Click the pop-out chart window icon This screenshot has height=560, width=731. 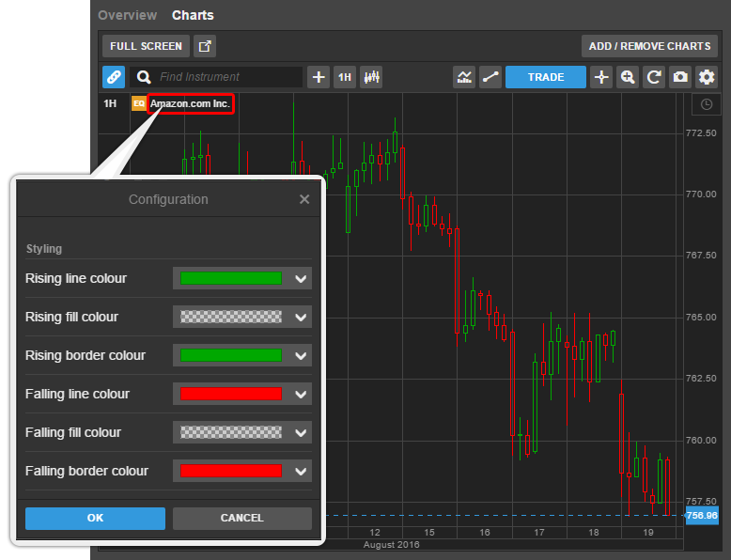click(205, 46)
